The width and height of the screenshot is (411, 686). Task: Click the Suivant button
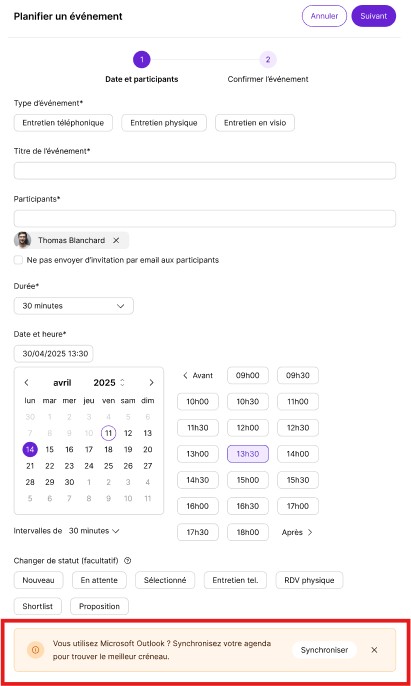pyautogui.click(x=374, y=16)
